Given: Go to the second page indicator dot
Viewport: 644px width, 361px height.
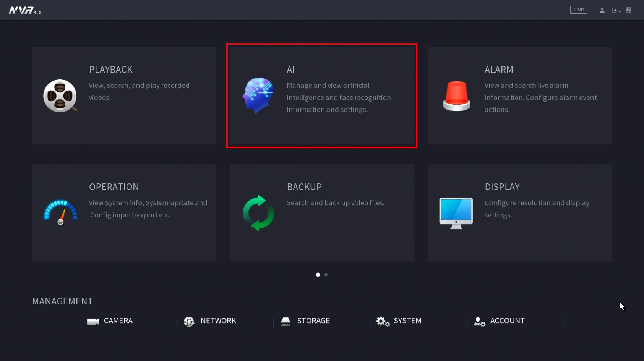Looking at the screenshot, I should coord(326,275).
